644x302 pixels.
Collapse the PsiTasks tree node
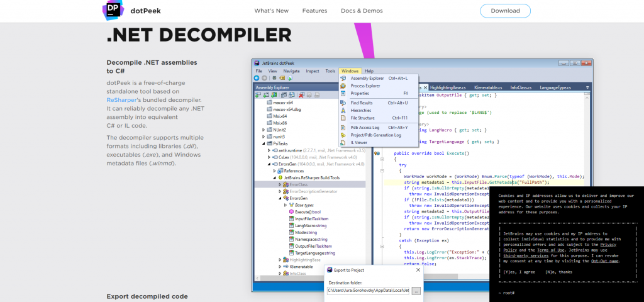264,143
